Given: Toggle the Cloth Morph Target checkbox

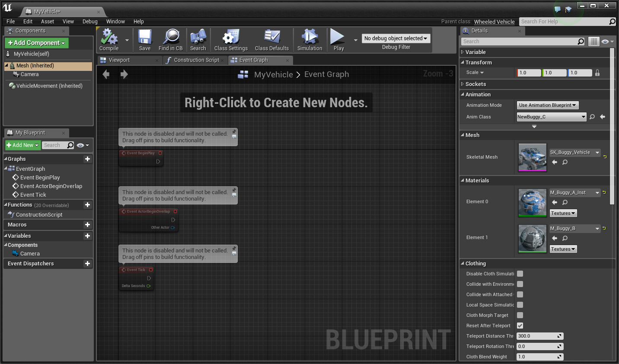Looking at the screenshot, I should 520,315.
